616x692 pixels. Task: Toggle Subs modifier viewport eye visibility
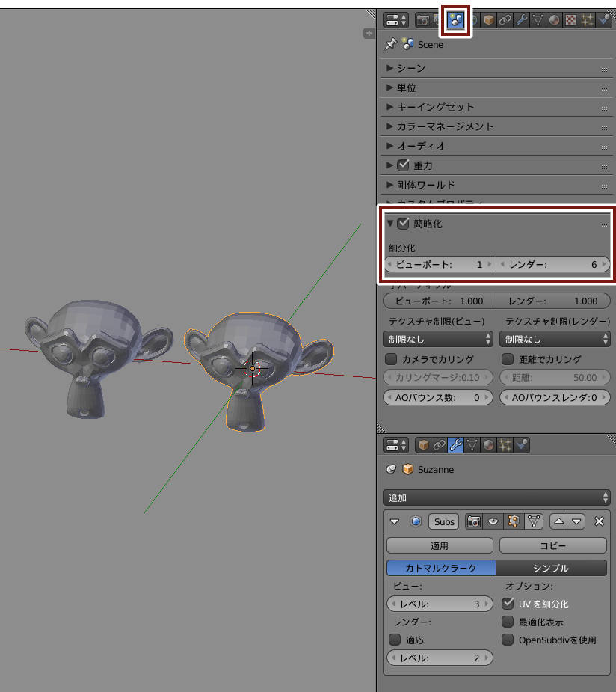[493, 521]
